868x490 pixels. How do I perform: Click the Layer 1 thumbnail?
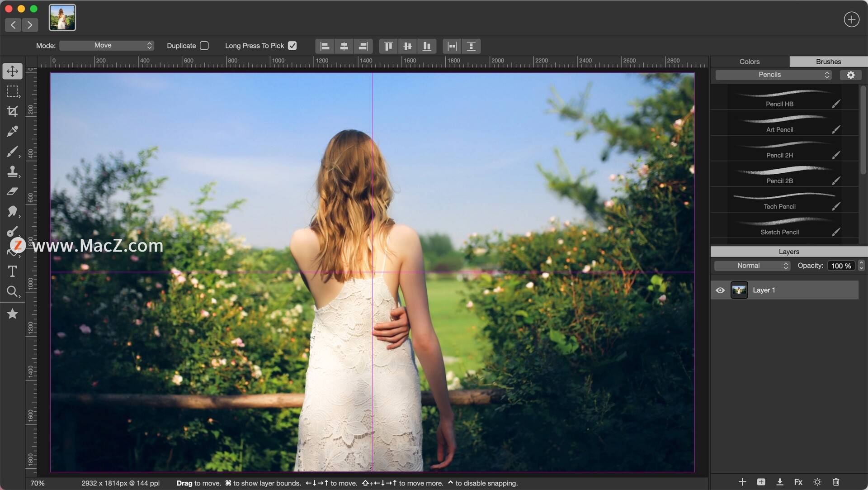[739, 290]
